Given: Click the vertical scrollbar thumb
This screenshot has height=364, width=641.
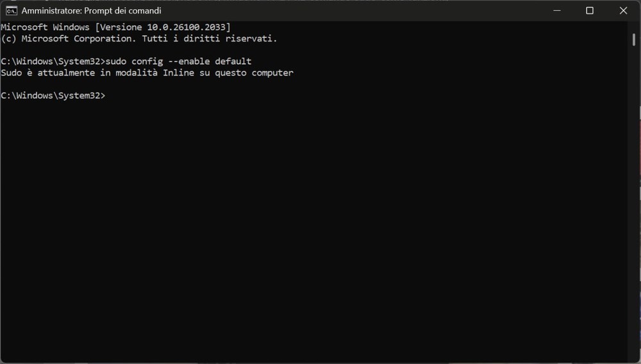Looking at the screenshot, I should 633,38.
